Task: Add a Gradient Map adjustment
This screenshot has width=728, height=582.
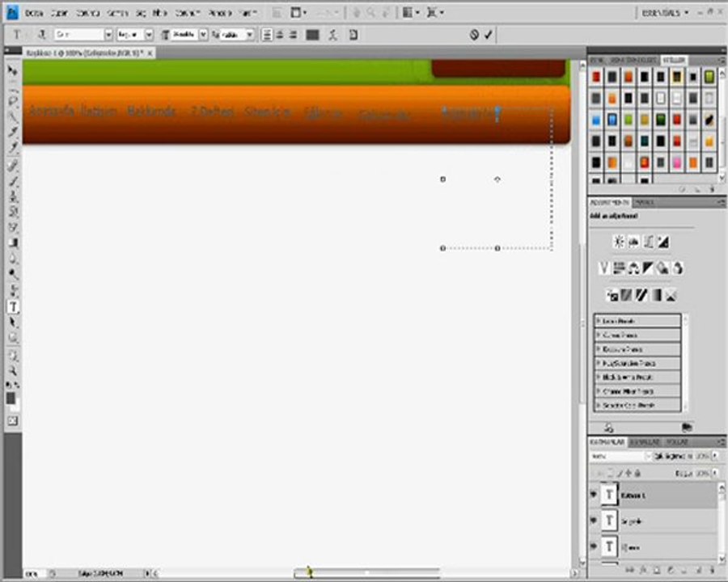Action: 656,295
